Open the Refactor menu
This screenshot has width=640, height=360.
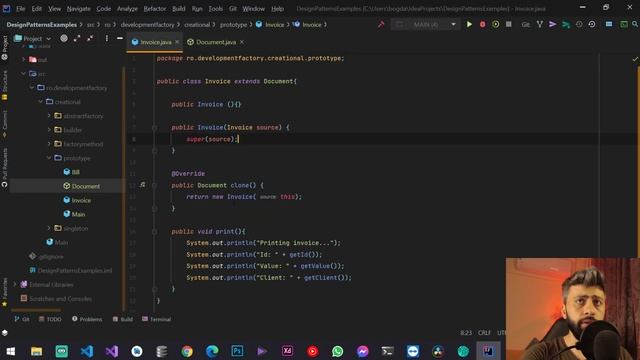pos(155,9)
